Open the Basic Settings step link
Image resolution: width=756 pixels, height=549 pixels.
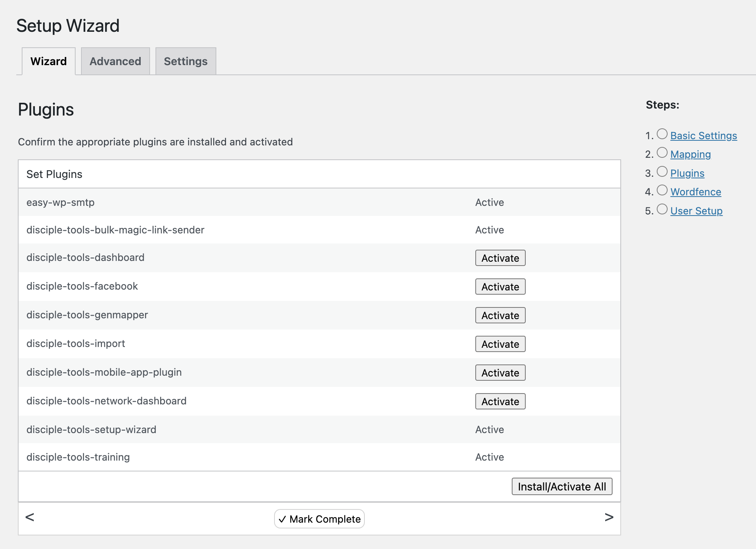click(704, 136)
